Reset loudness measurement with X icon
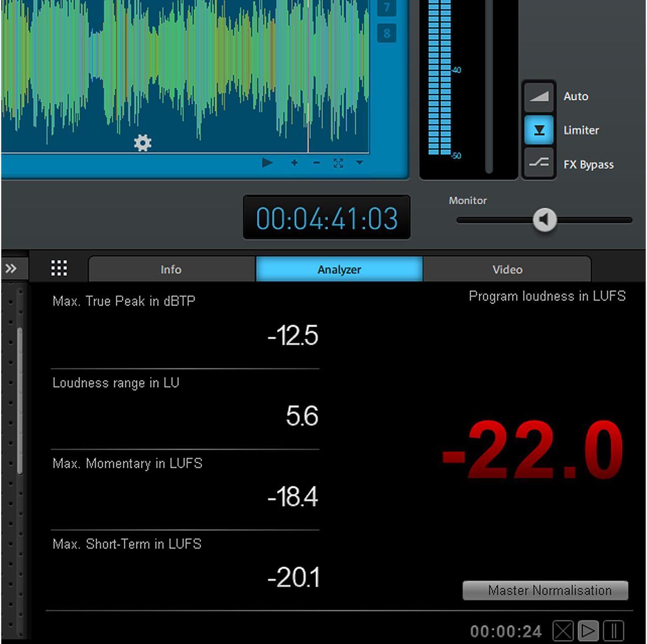Viewport: 647px width, 644px height. click(563, 631)
